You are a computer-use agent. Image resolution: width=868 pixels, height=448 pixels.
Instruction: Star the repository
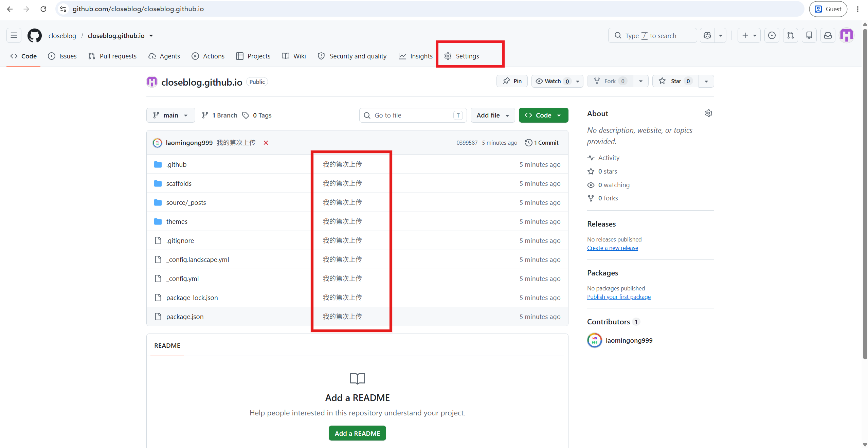(675, 81)
